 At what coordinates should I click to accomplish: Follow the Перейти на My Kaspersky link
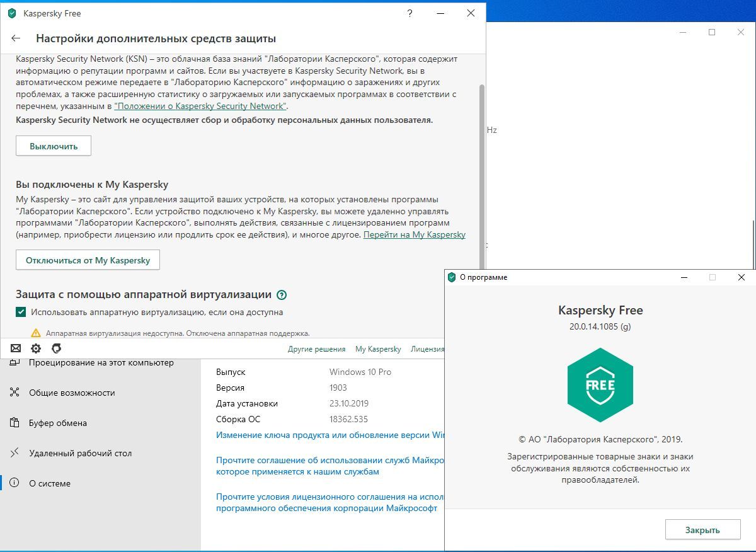414,234
